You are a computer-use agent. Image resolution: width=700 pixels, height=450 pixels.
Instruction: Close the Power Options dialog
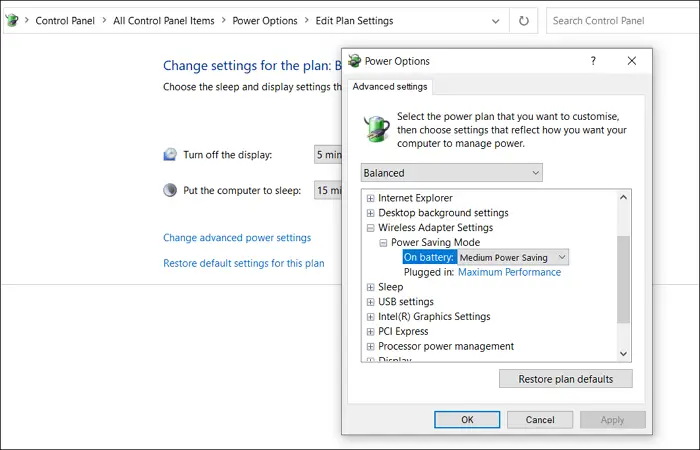point(631,61)
